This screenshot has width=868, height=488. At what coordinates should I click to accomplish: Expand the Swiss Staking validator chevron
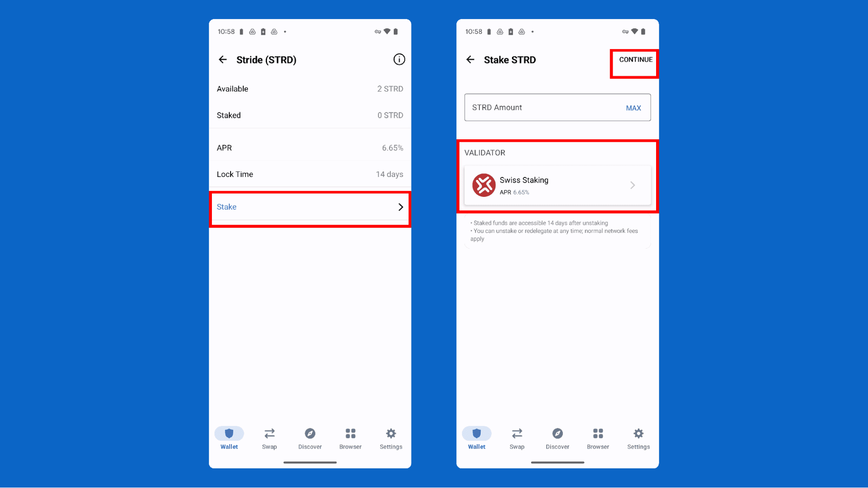(633, 185)
